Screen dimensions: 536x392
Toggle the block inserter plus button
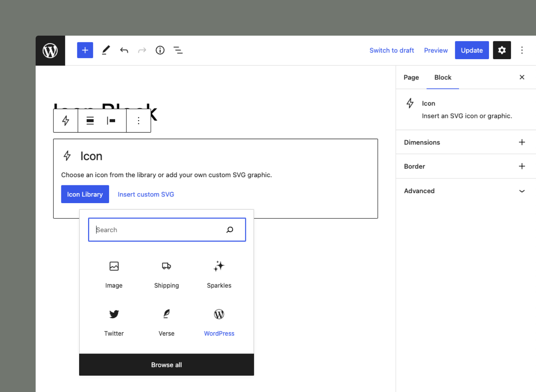pyautogui.click(x=85, y=50)
